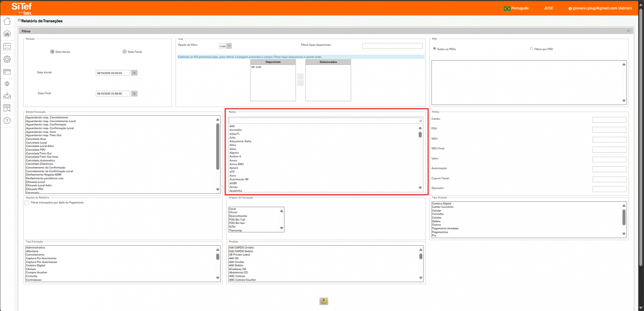Click the credit card icon in sidebar
644x311 pixels.
point(7,72)
